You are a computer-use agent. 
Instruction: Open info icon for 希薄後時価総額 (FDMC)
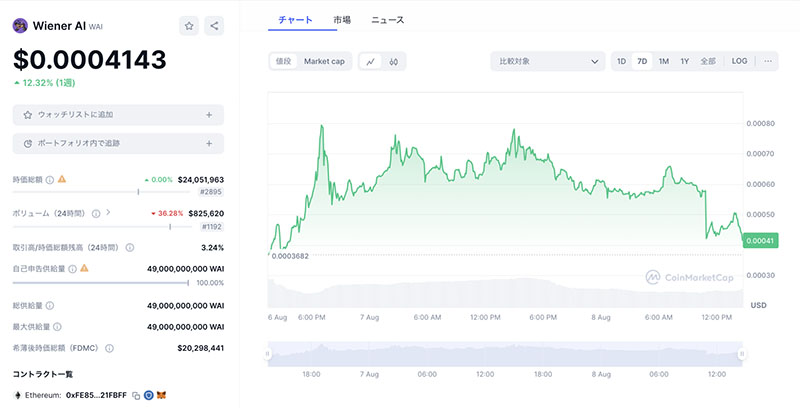tap(109, 348)
